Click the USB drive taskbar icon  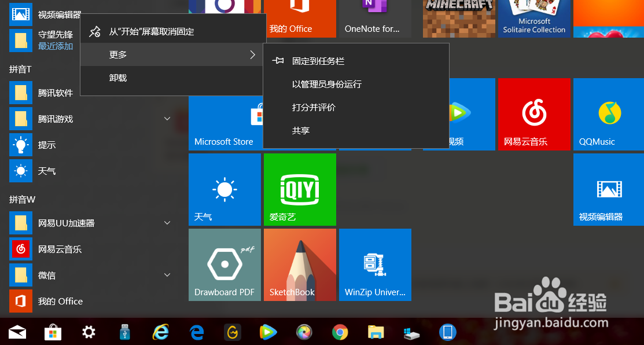pyautogui.click(x=124, y=332)
